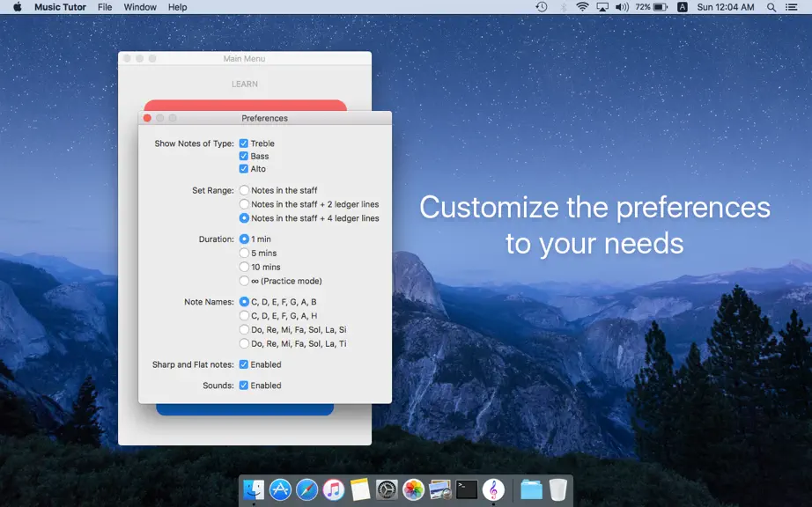Image resolution: width=812 pixels, height=507 pixels.
Task: Open the Music Tutor treble clef dock icon
Action: (x=493, y=489)
